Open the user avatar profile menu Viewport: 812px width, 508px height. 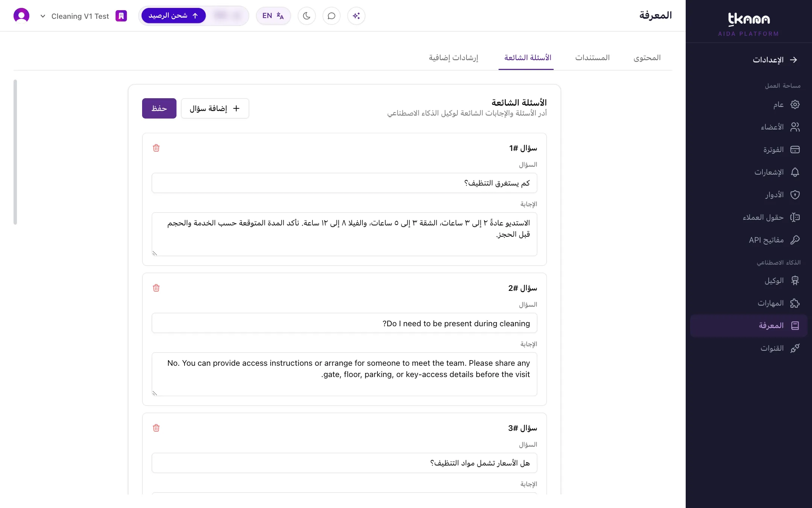(x=21, y=16)
